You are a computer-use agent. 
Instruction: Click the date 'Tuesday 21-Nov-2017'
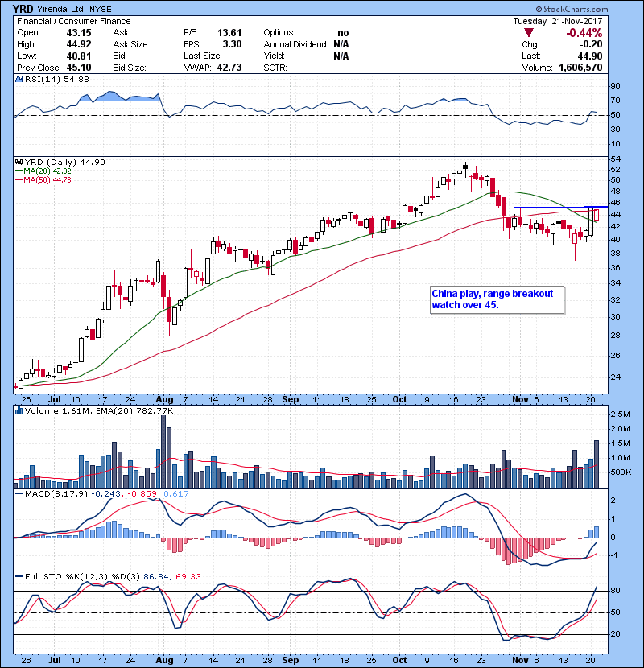pos(558,21)
